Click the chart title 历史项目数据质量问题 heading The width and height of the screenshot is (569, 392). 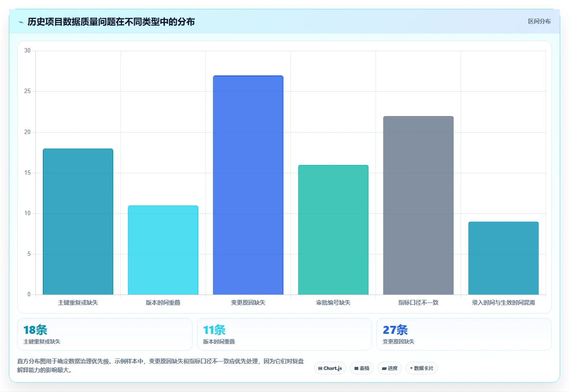[x=111, y=22]
